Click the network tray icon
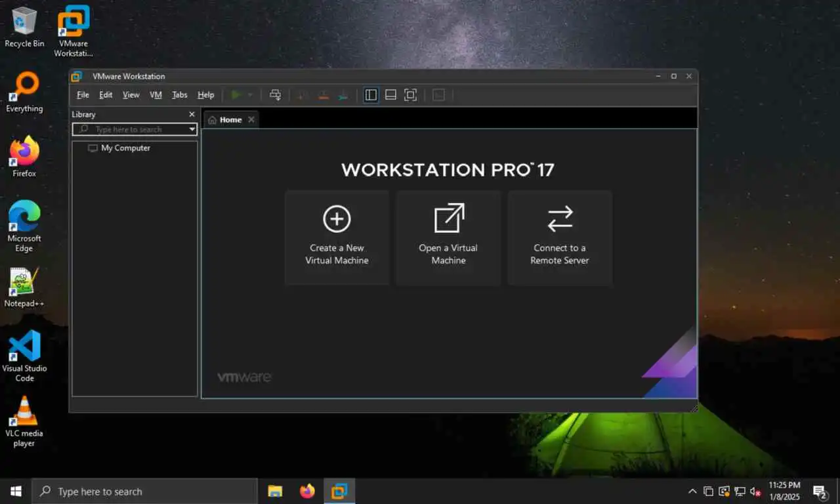Image resolution: width=840 pixels, height=504 pixels. pyautogui.click(x=740, y=492)
